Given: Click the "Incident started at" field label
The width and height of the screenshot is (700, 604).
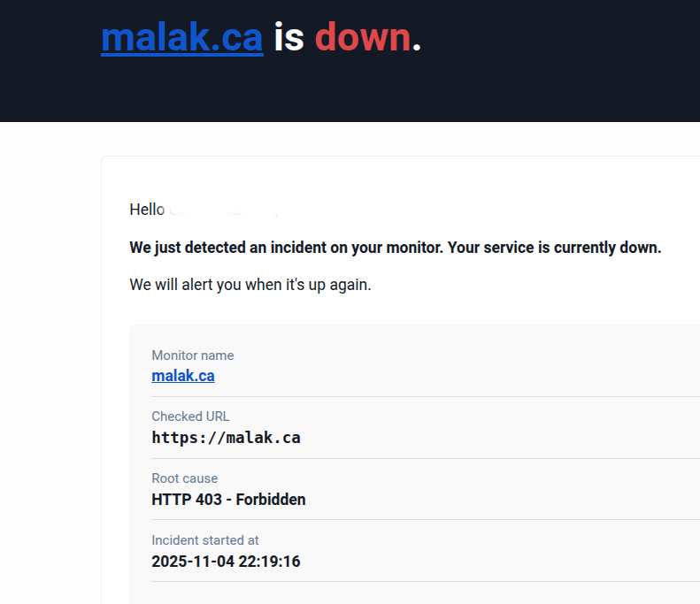Looking at the screenshot, I should pos(204,540).
